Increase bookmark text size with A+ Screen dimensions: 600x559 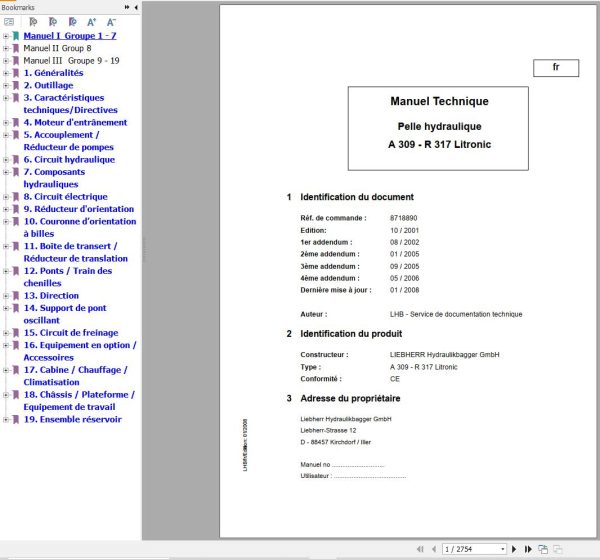point(91,22)
